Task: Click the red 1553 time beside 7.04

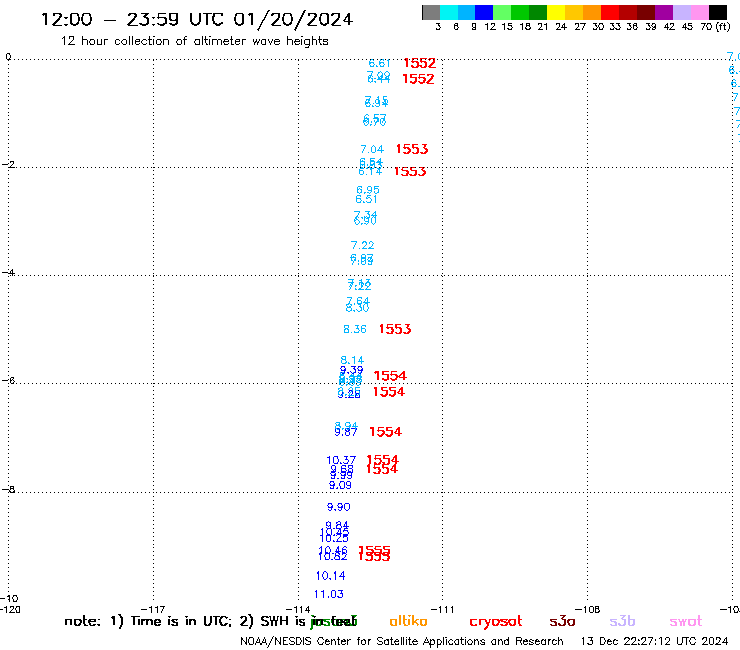Action: tap(412, 149)
